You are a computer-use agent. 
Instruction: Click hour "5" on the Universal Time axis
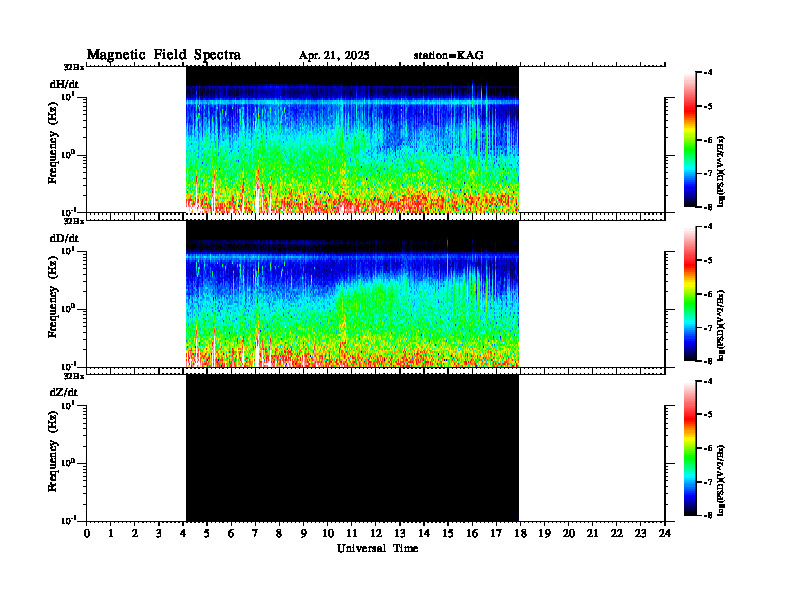[x=207, y=534]
